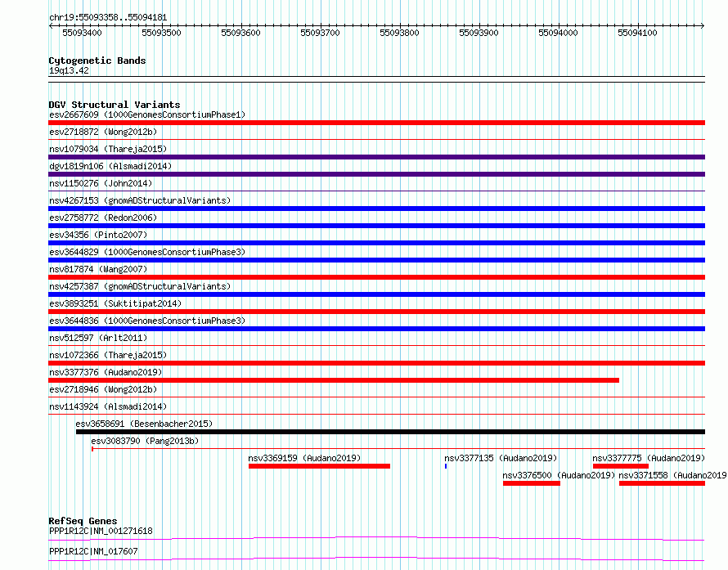728x570 pixels.
Task: Open esv2718946 (Wong2012b) variant
Action: click(x=103, y=389)
